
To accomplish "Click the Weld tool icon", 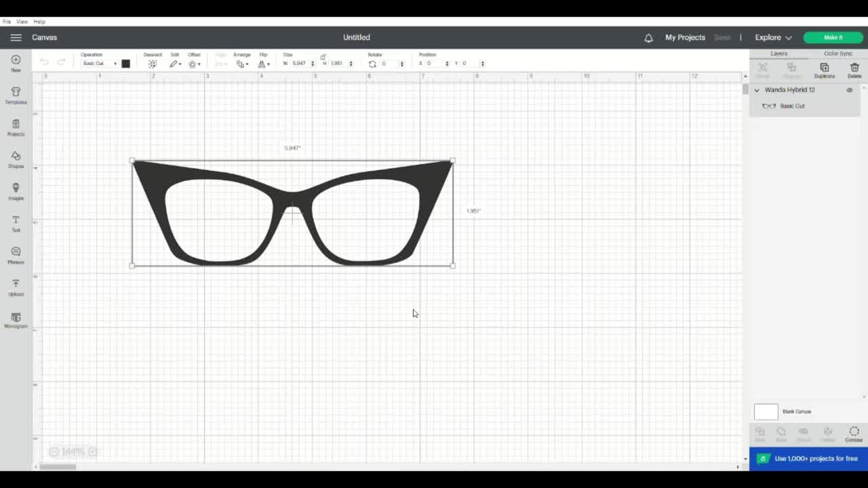I will tap(781, 434).
